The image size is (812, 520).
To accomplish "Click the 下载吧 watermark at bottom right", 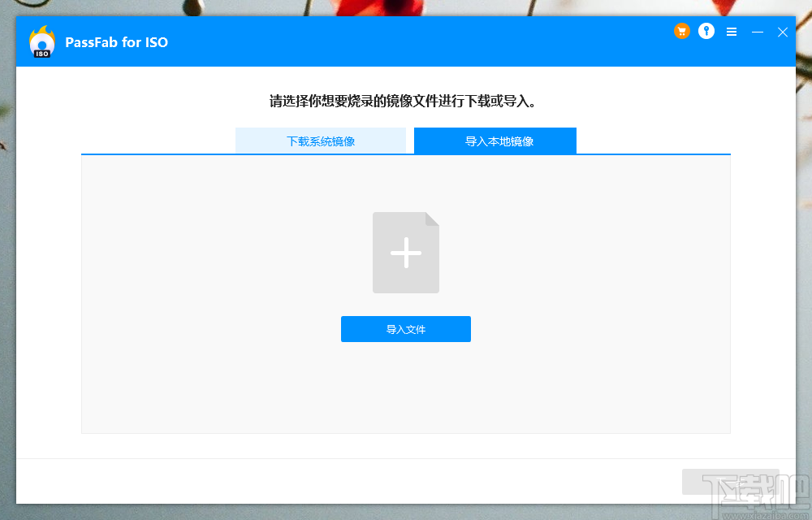I will click(x=731, y=483).
